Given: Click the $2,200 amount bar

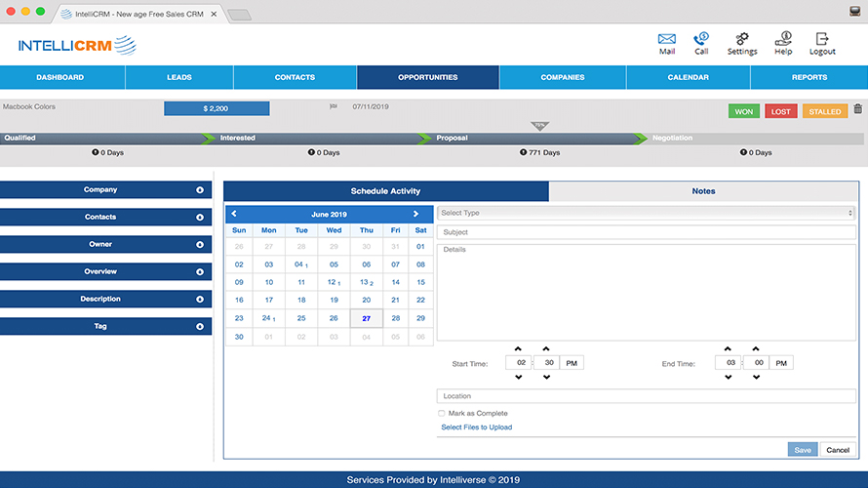Looking at the screenshot, I should point(217,108).
